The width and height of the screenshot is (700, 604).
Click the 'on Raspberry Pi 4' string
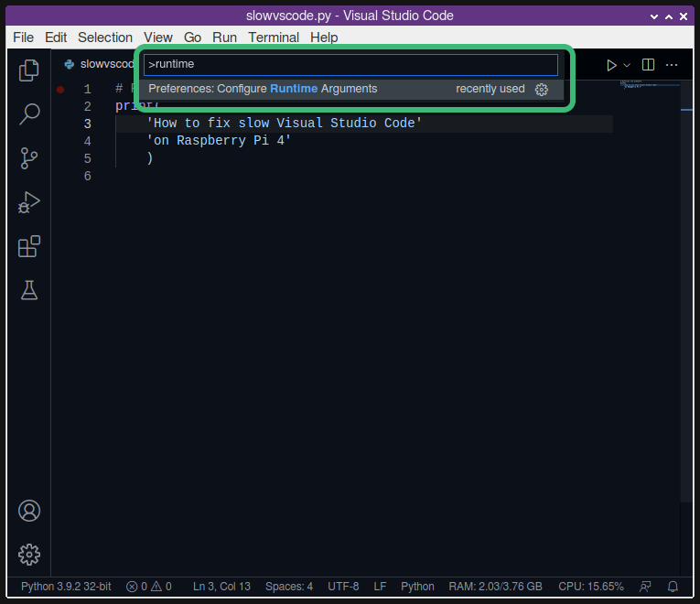(x=219, y=141)
